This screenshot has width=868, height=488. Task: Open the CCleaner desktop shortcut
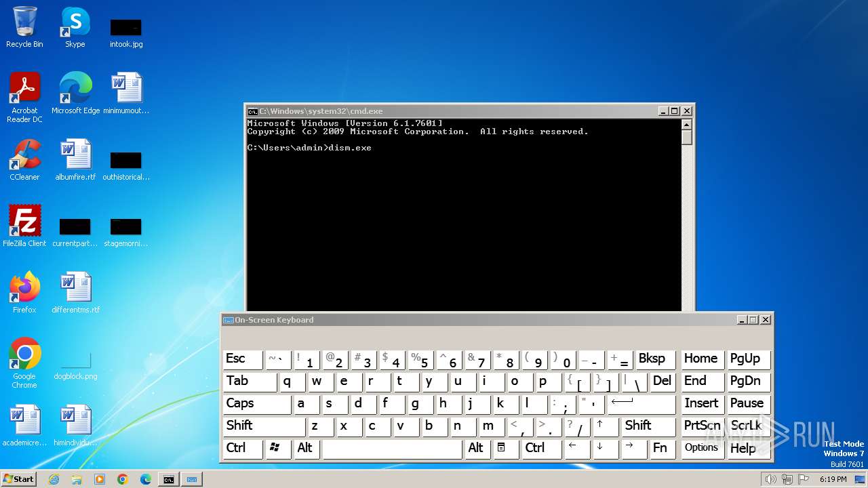click(x=24, y=160)
